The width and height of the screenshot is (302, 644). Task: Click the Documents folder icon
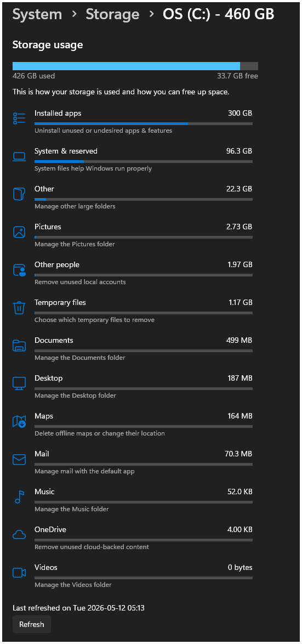coord(19,346)
